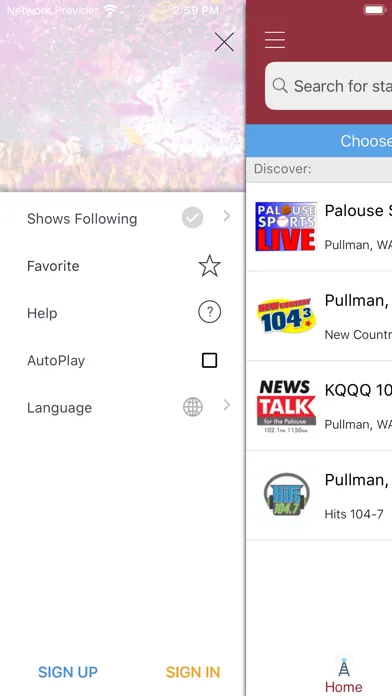Focus the Search for stations field
The image size is (392, 696).
tap(329, 86)
